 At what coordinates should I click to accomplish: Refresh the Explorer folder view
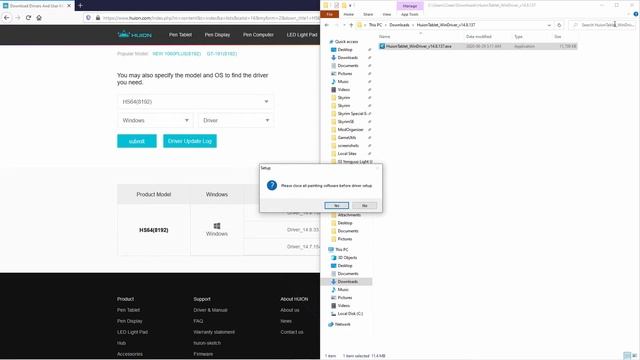tap(559, 25)
